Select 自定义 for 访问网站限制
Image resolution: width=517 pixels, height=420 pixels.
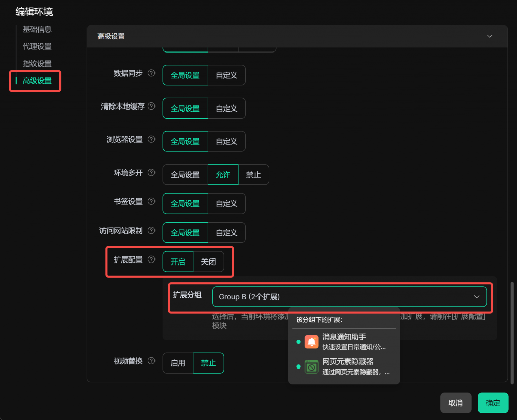coord(226,233)
